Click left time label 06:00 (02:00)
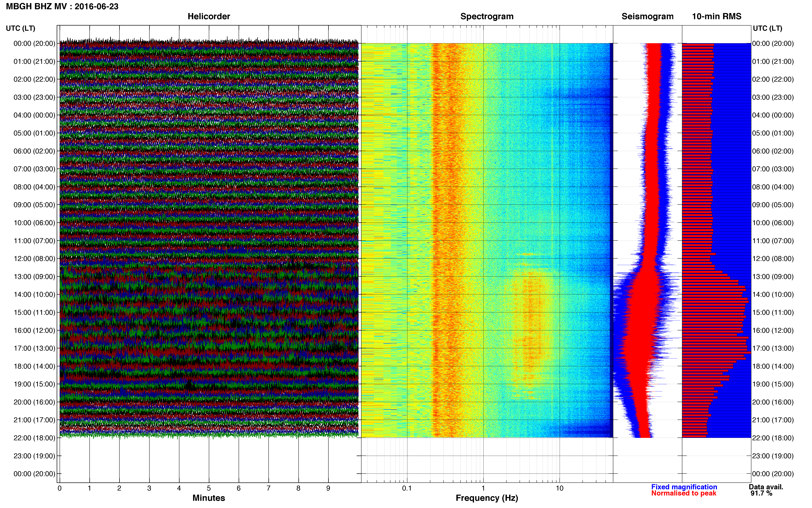The image size is (812, 508). [34, 151]
